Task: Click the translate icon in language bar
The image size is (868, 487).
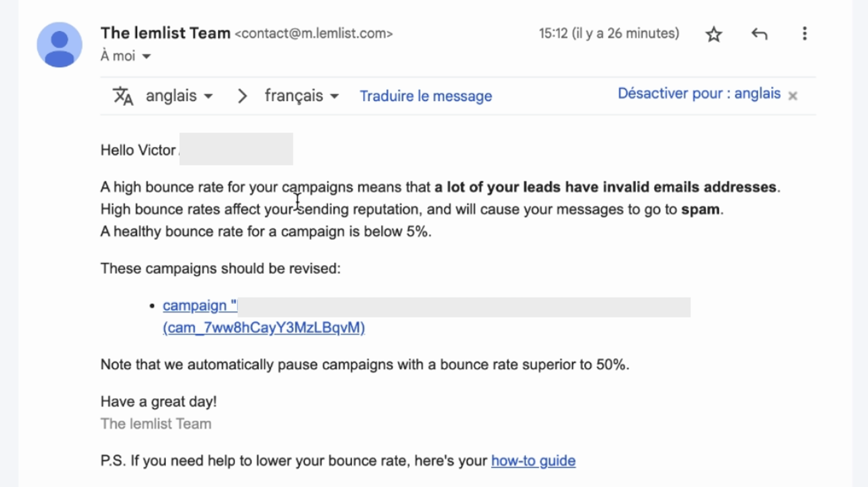Action: pos(123,96)
